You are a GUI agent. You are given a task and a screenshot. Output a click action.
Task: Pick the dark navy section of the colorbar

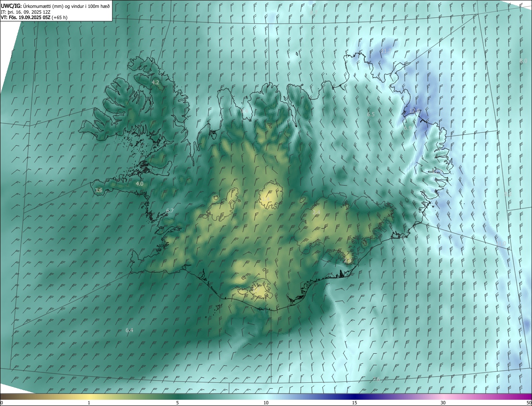pos(355,397)
